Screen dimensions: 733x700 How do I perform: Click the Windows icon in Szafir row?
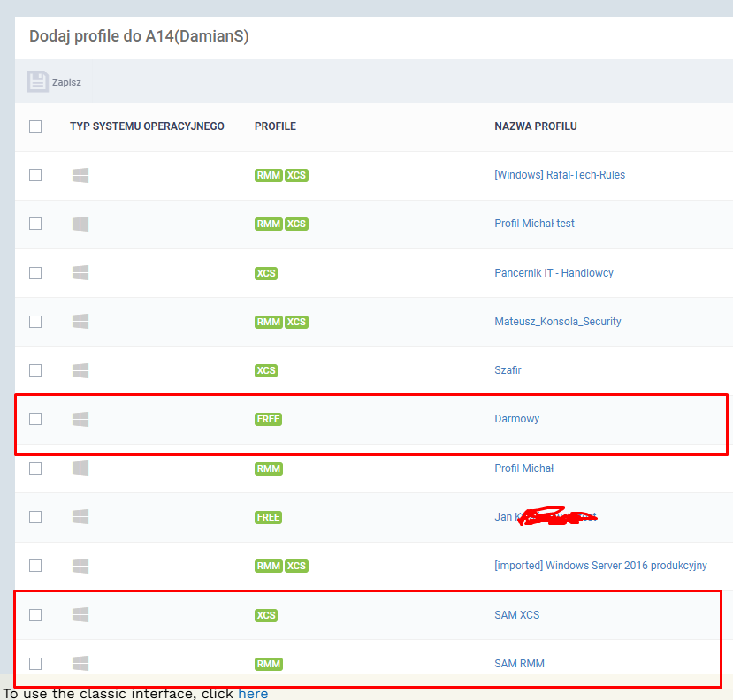(80, 370)
